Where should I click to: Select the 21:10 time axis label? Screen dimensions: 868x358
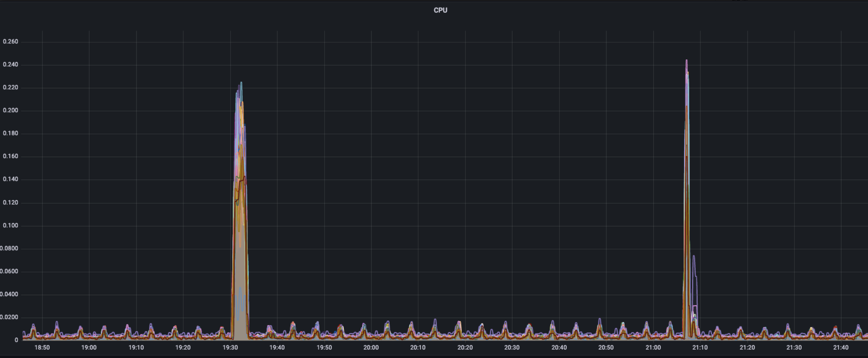700,348
